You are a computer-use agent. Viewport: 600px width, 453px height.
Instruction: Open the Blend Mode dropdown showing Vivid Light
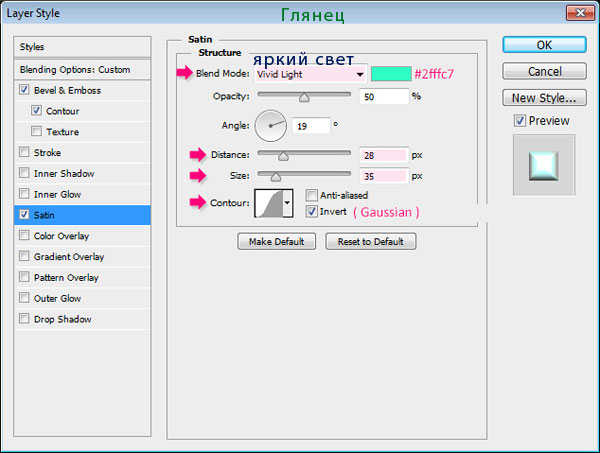(311, 74)
